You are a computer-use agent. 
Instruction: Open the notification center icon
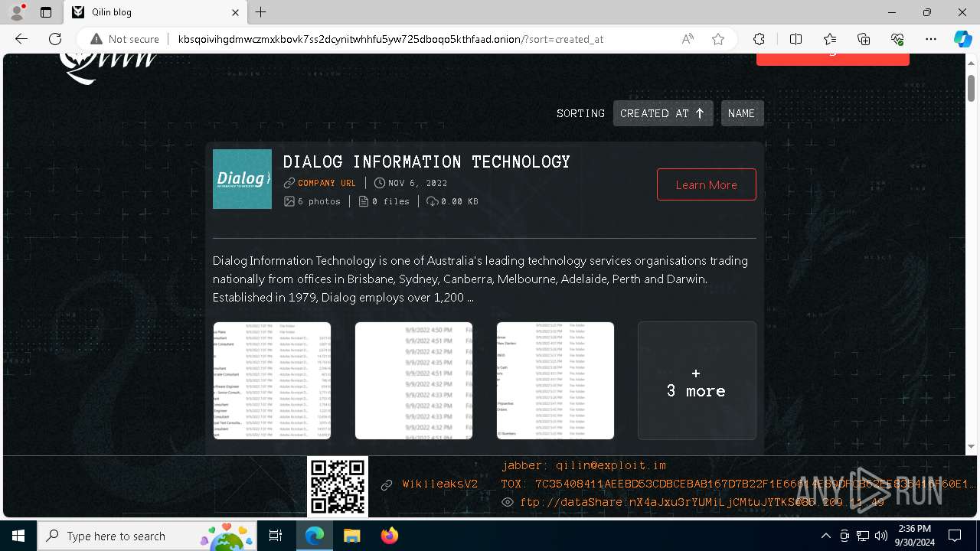click(955, 536)
